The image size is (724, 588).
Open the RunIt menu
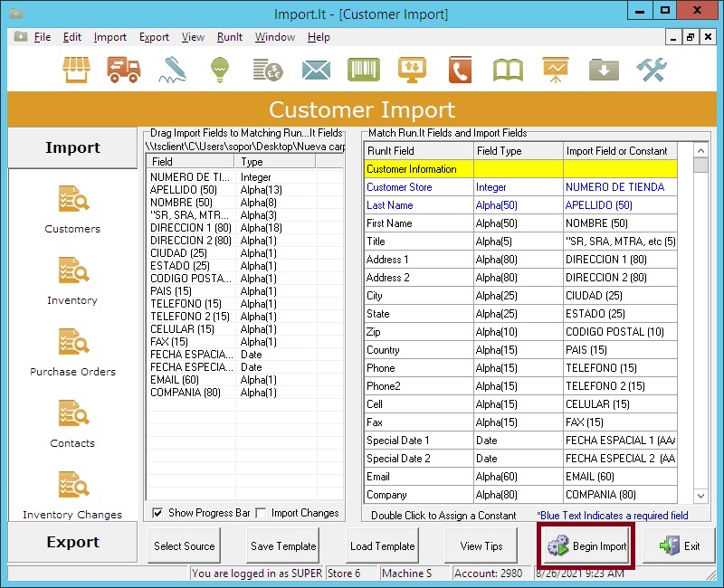tap(230, 37)
